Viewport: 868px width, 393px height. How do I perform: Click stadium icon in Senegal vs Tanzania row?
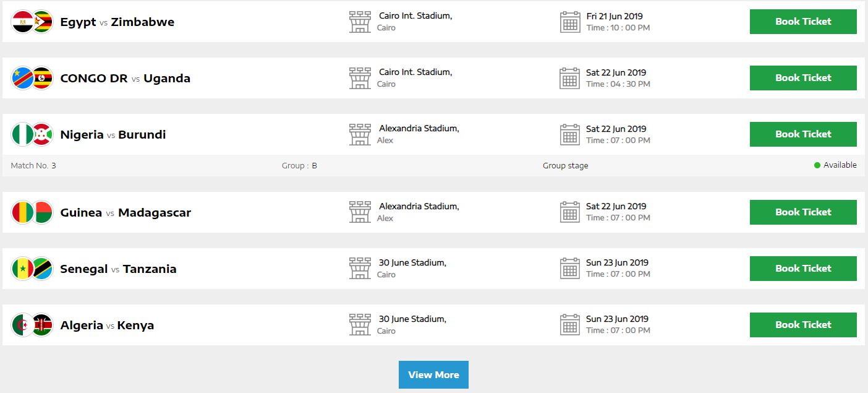[x=360, y=269]
